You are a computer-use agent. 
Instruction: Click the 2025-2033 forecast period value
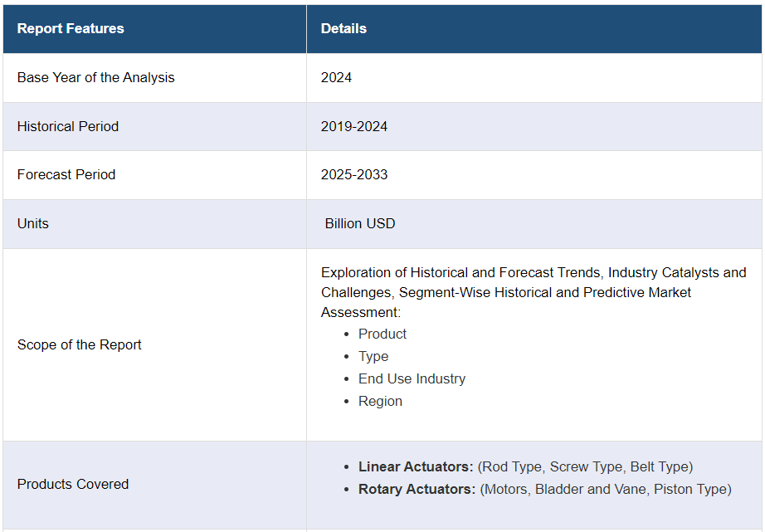(354, 174)
